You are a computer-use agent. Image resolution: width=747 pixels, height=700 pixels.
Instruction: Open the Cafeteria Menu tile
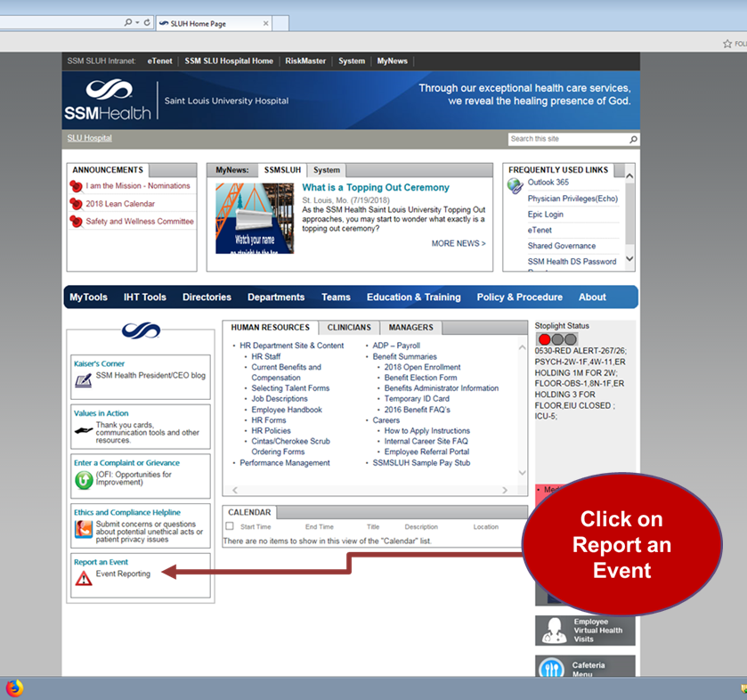pyautogui.click(x=585, y=665)
